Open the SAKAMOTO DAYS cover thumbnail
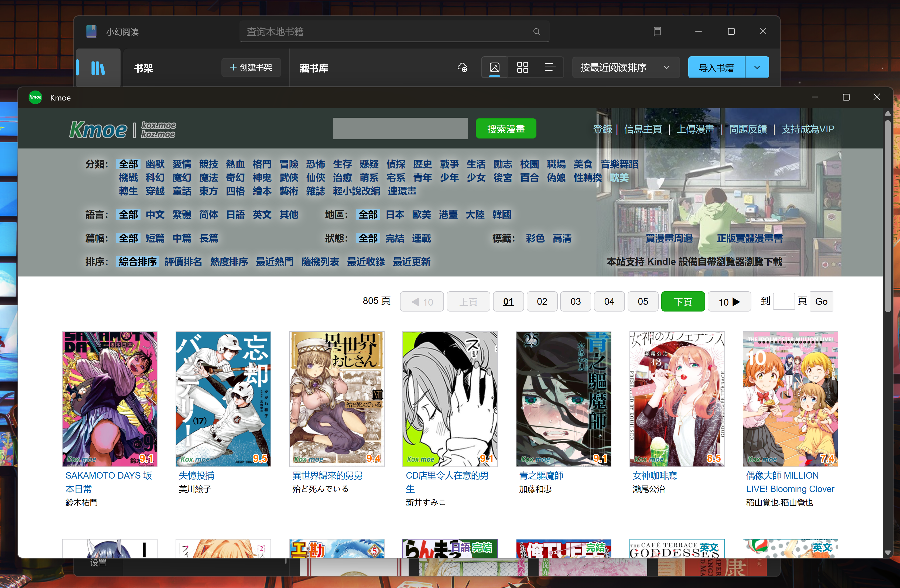This screenshot has height=588, width=900. click(110, 399)
